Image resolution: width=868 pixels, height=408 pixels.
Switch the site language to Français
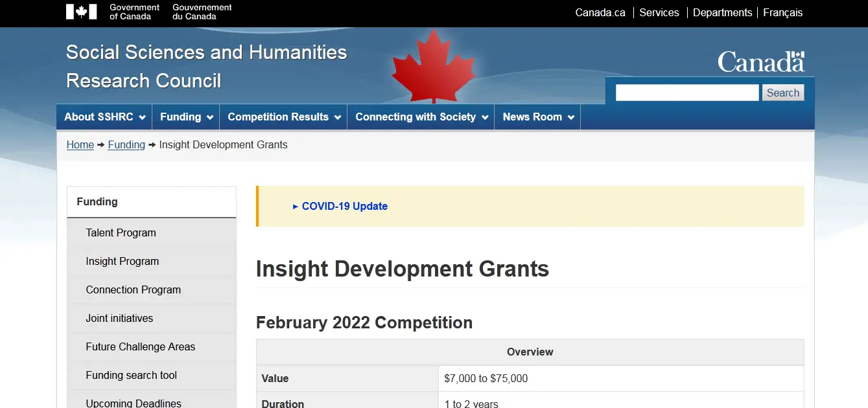coord(782,13)
